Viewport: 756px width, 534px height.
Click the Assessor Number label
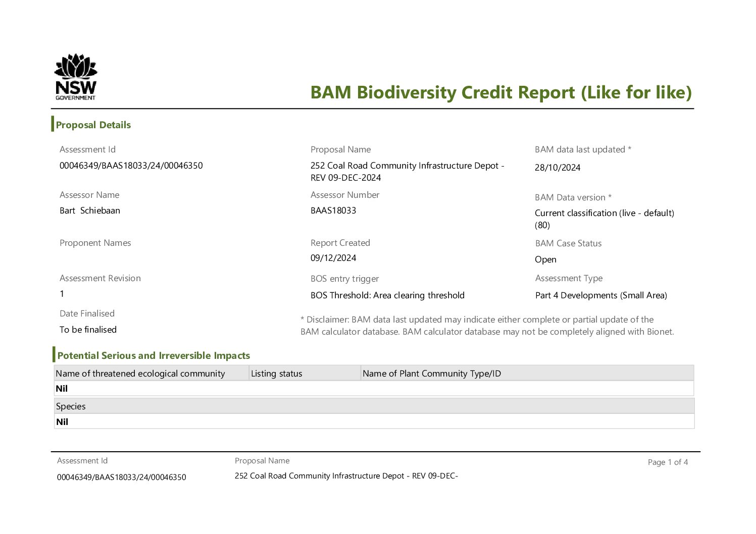tap(345, 195)
